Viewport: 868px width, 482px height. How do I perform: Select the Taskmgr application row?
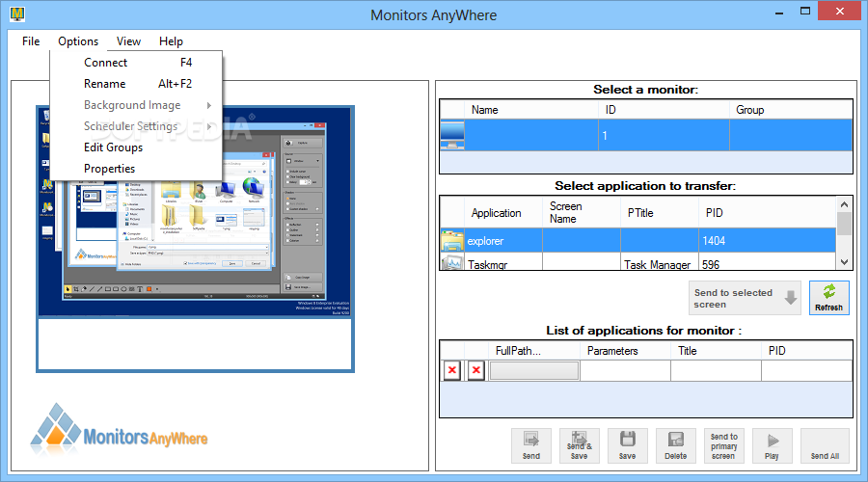point(638,262)
